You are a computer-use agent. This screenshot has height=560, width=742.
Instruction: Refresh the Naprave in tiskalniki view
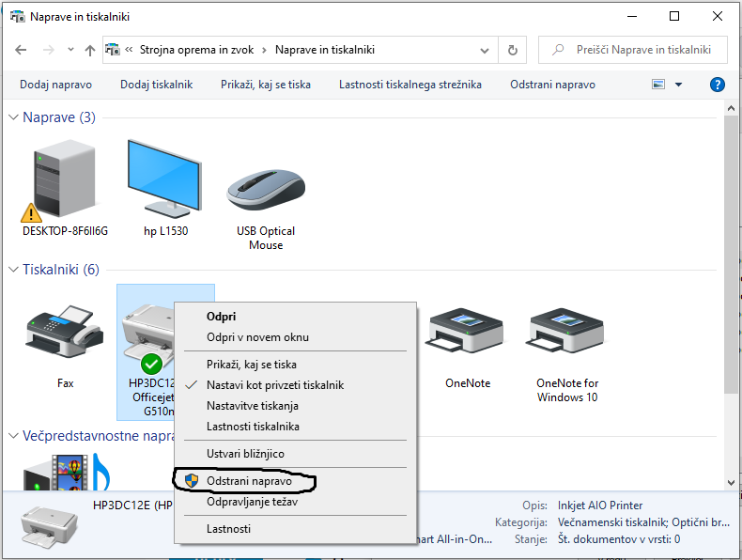click(x=512, y=50)
